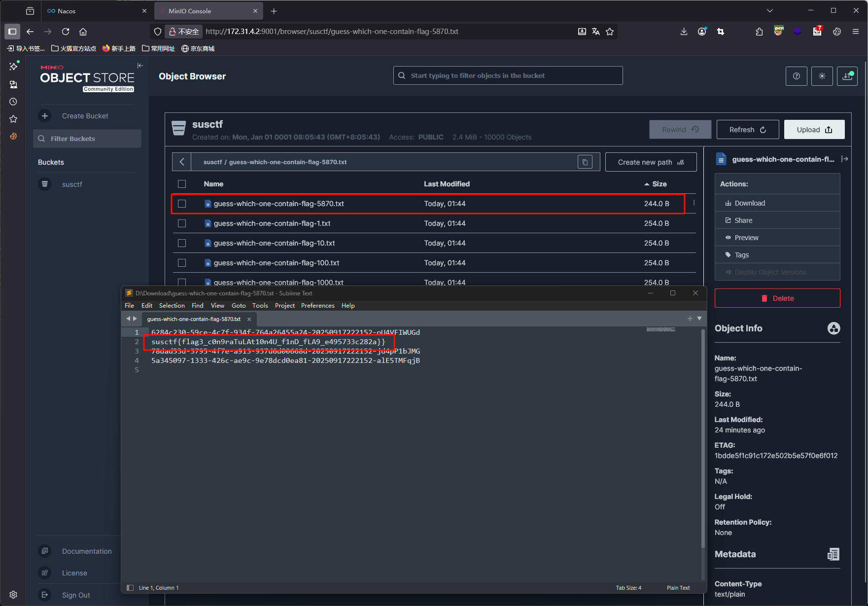The image size is (868, 606).
Task: Open the Preferences menu in Sublime Text
Action: click(317, 306)
